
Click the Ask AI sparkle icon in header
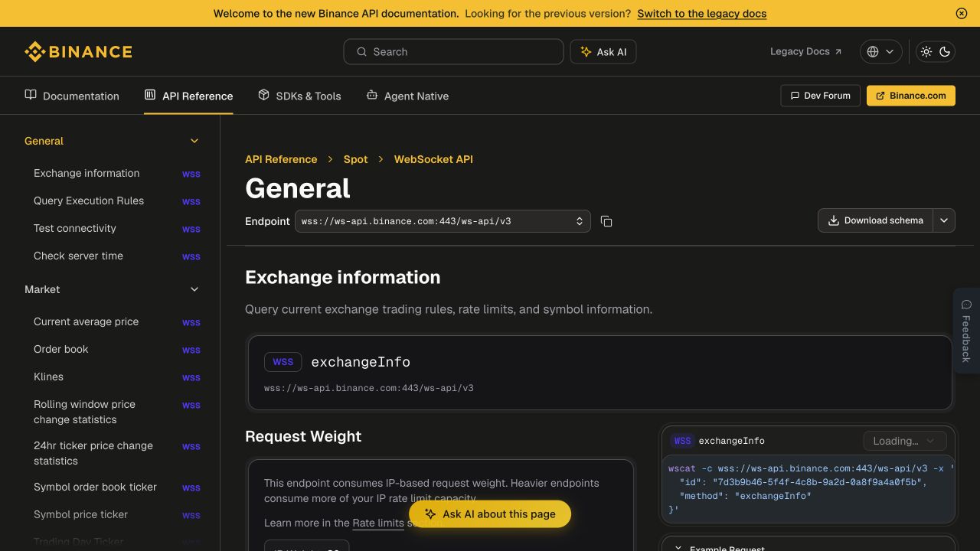pos(586,51)
